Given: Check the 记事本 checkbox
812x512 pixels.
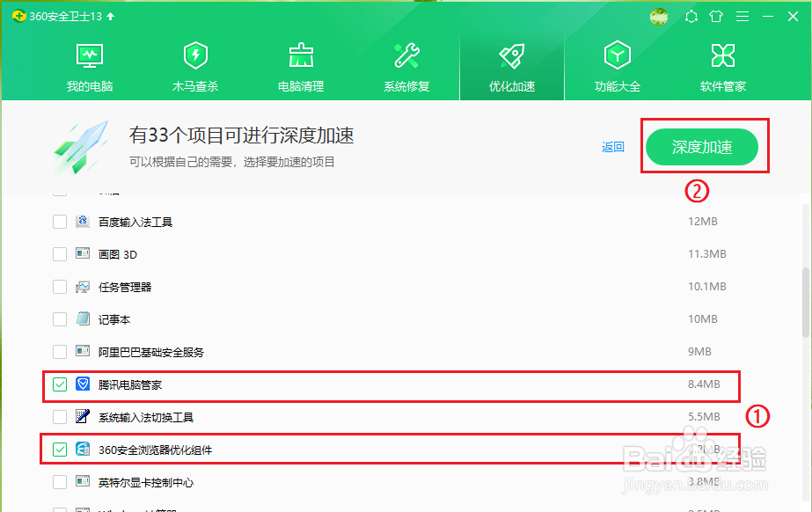Looking at the screenshot, I should 60,319.
